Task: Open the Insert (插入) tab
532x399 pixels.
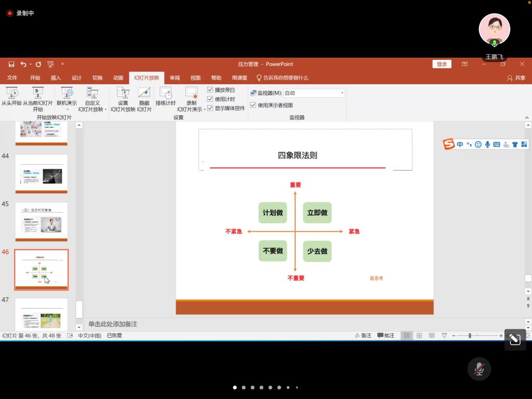Action: point(56,78)
